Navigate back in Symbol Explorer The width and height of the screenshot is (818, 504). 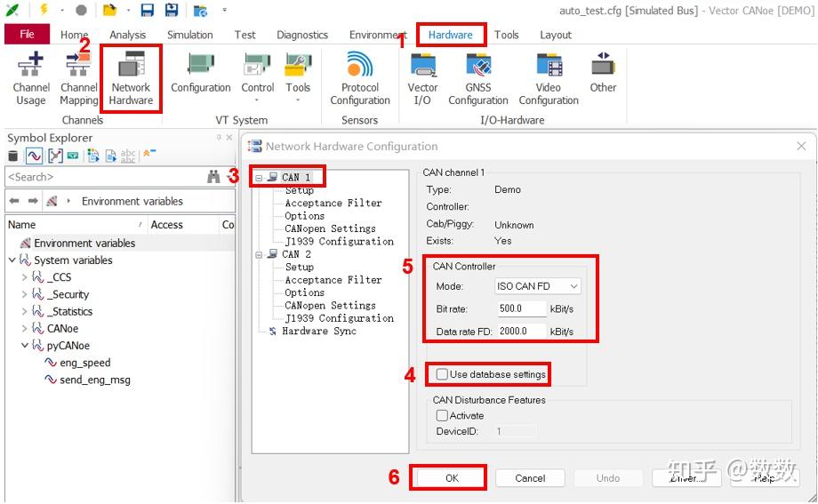point(14,201)
